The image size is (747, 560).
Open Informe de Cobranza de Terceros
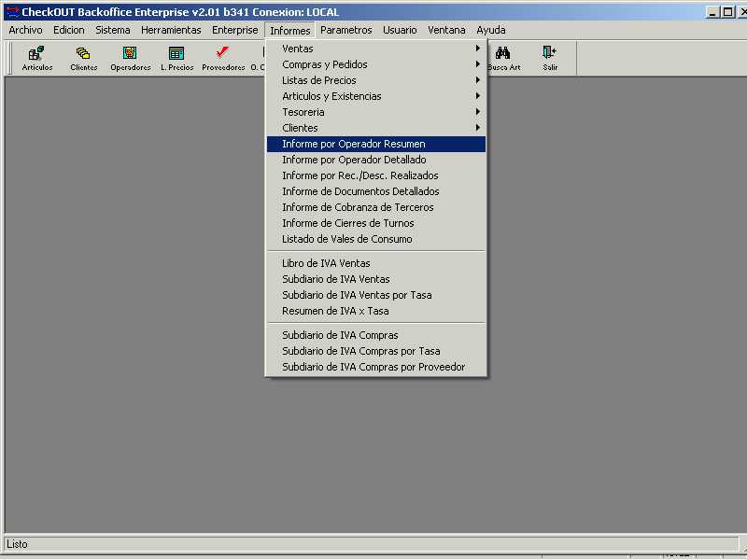[x=376, y=207]
